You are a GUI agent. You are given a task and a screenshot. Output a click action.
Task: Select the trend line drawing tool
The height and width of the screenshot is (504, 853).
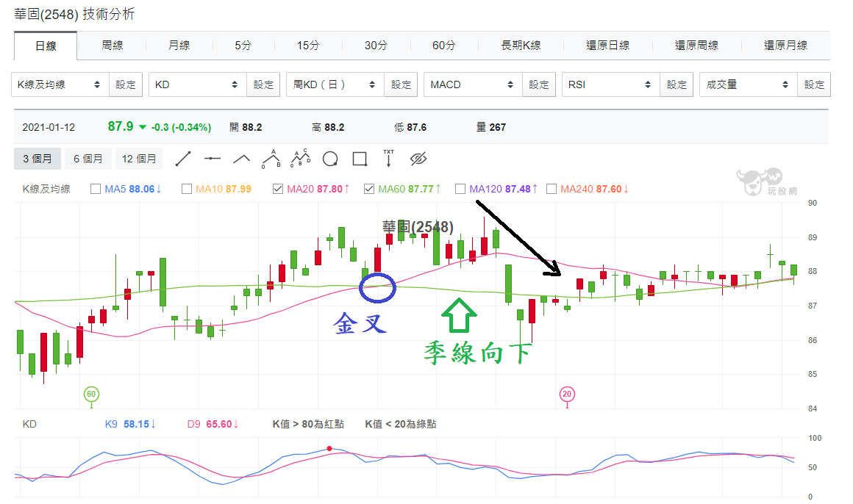pos(183,159)
